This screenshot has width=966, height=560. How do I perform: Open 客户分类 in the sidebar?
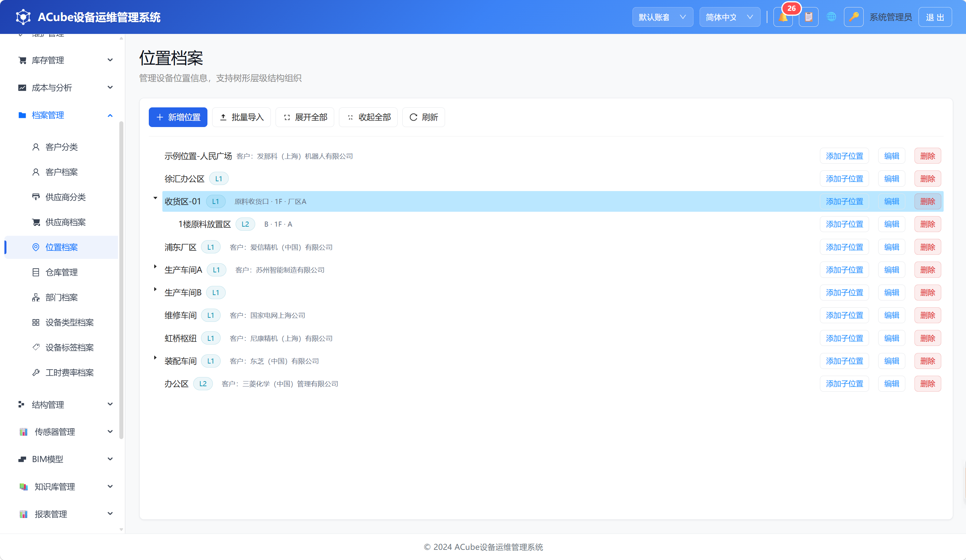(x=61, y=147)
